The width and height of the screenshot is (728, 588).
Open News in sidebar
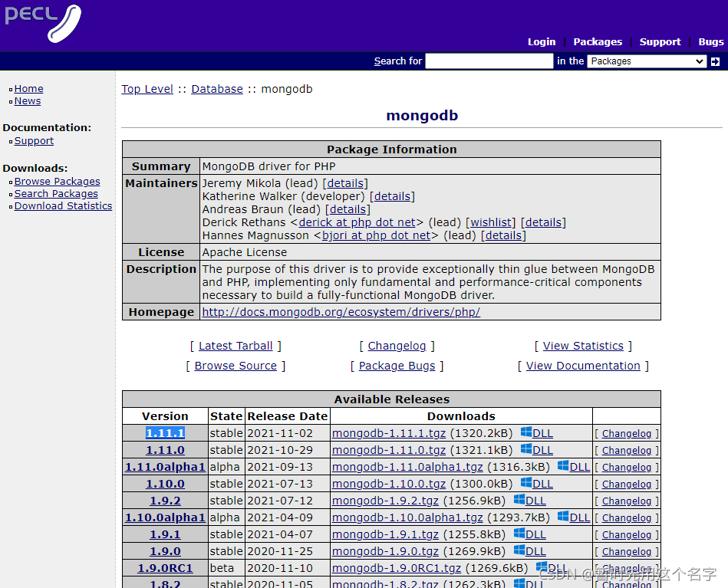(x=28, y=101)
